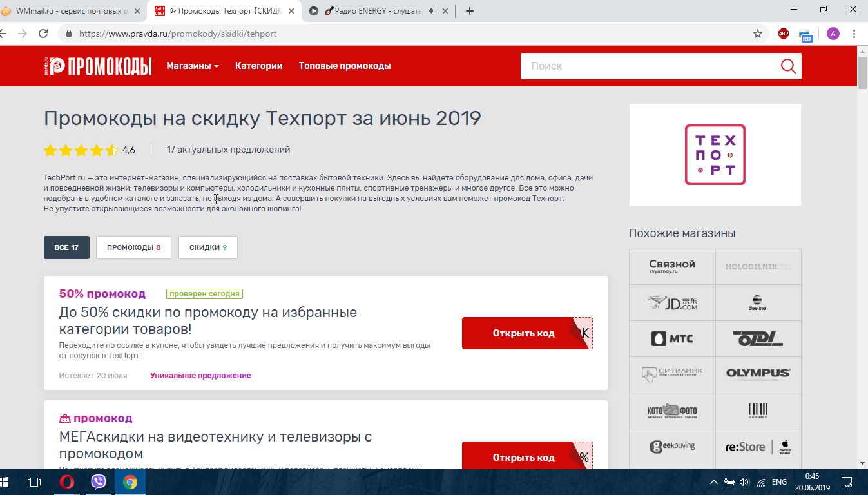This screenshot has width=868, height=495.
Task: Select ПРОМОКОДЫ 8 filter tab
Action: (x=133, y=247)
